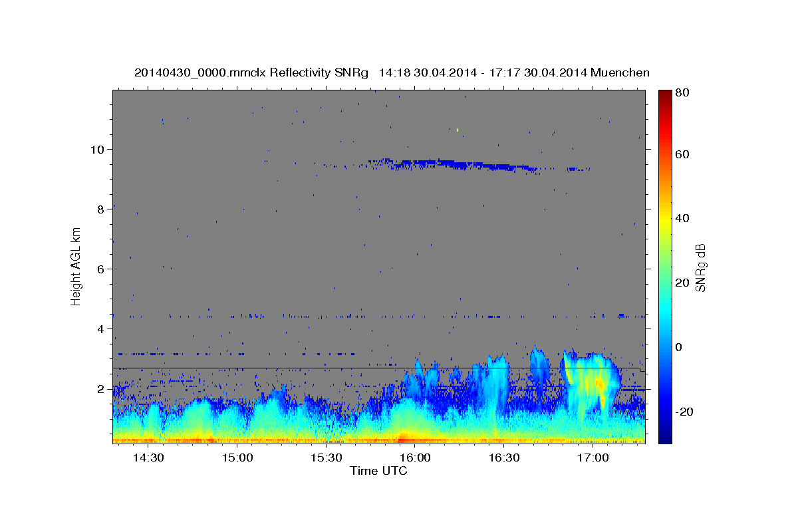Click the thin blue cirrus layer near 9.5 km

click(459, 164)
